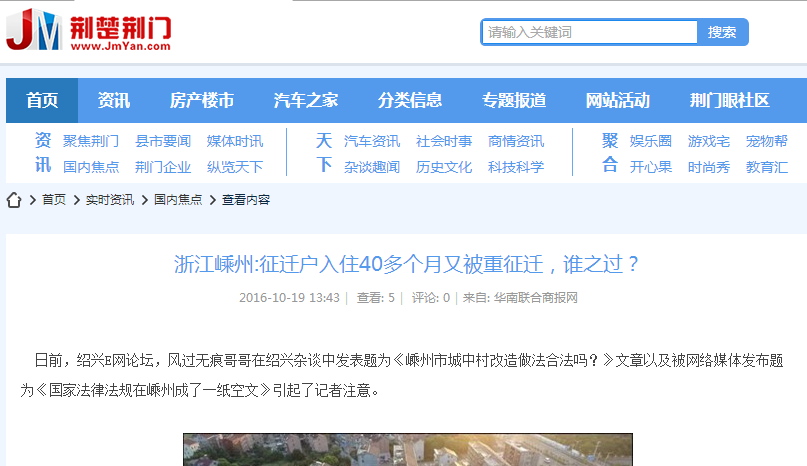The width and height of the screenshot is (807, 466).
Task: Open the 资讯 navigation tab
Action: [114, 100]
